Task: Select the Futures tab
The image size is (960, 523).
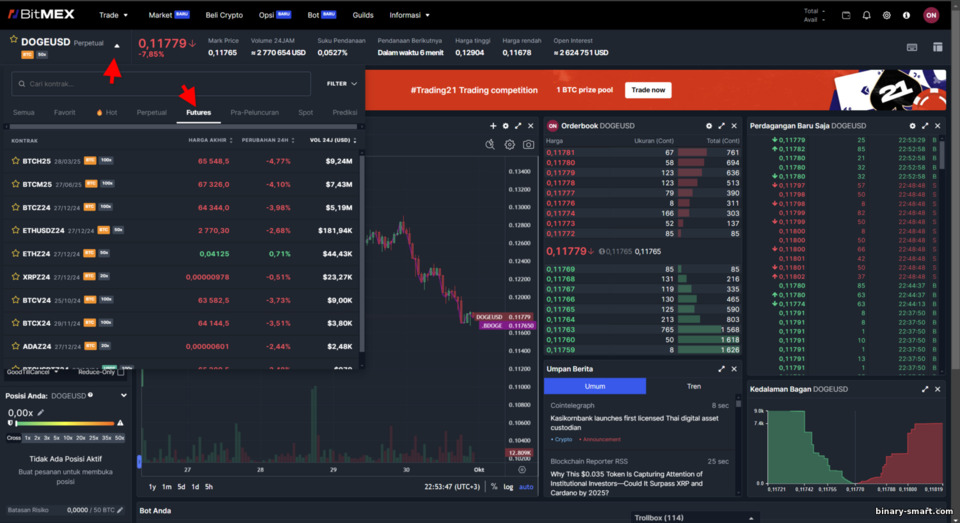Action: [x=198, y=113]
